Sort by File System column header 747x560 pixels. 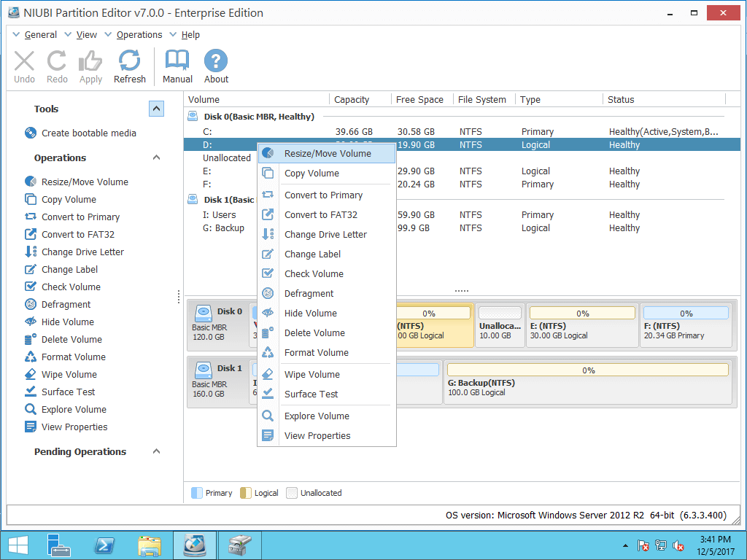[481, 99]
